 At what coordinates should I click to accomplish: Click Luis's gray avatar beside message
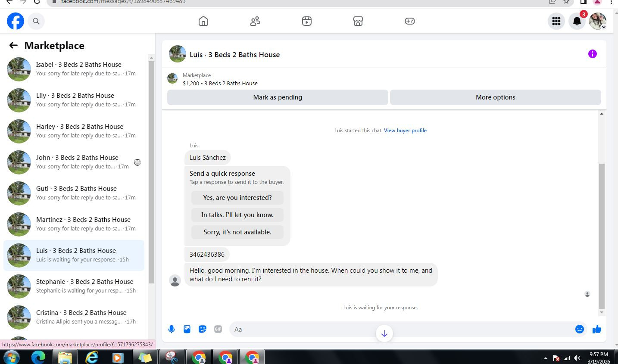click(175, 281)
